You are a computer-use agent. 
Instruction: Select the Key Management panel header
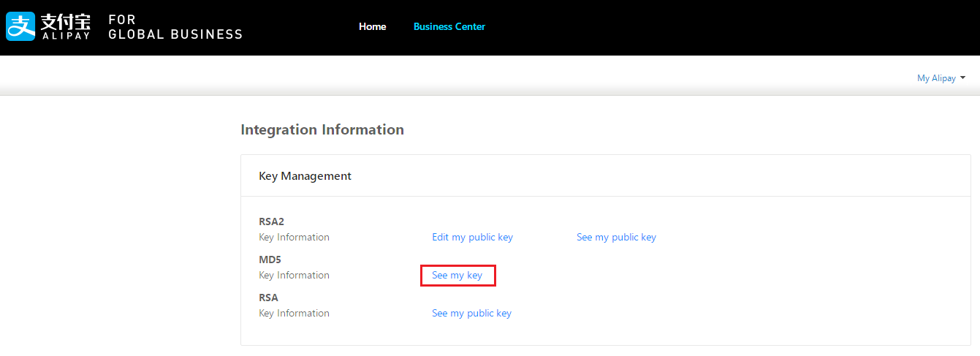tap(305, 175)
